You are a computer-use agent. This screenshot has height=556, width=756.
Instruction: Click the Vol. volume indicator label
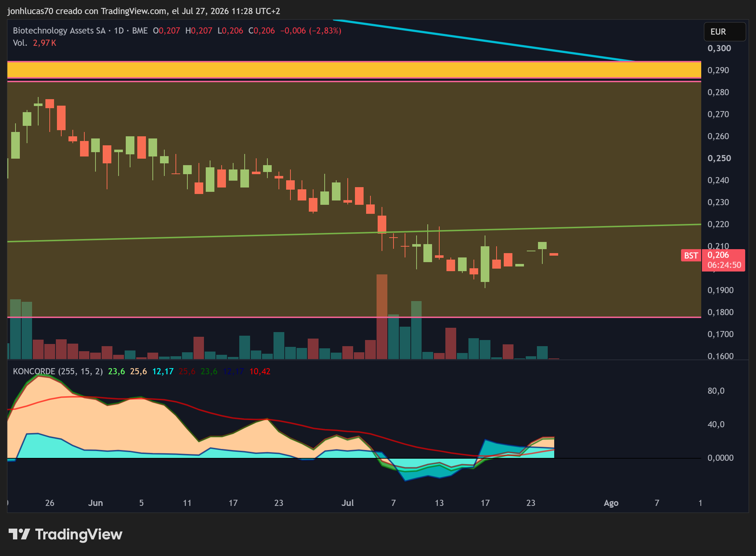(20, 43)
